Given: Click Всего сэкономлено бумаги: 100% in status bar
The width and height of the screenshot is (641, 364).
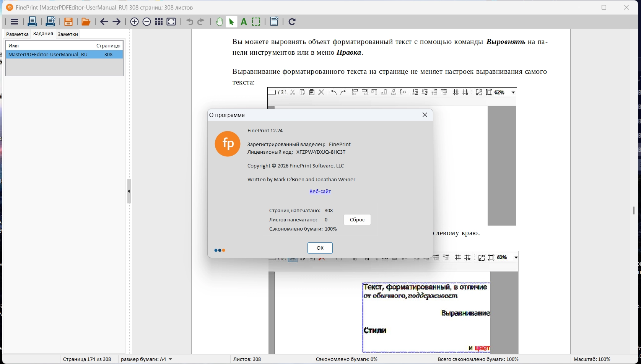Looking at the screenshot, I should pos(478,359).
